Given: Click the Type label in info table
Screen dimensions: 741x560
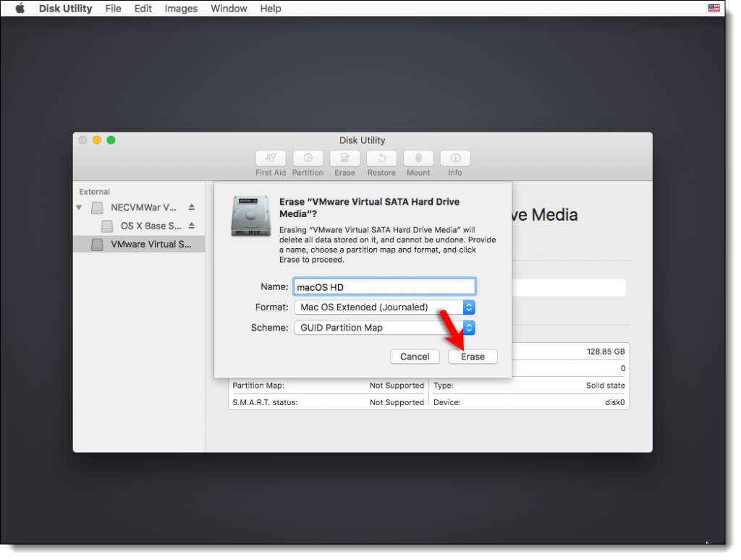Looking at the screenshot, I should 444,386.
